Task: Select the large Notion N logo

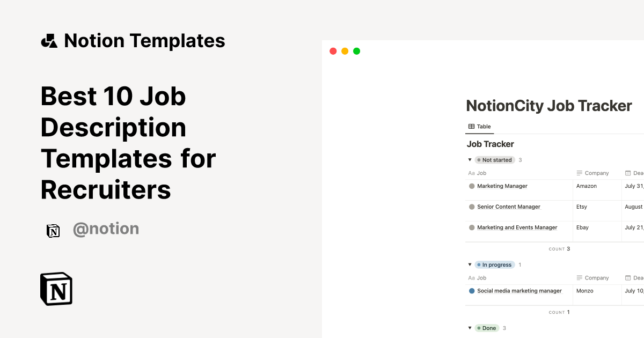Action: point(56,289)
